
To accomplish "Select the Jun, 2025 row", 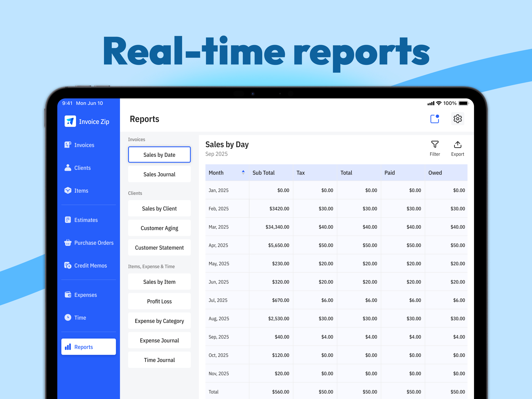I will point(336,282).
